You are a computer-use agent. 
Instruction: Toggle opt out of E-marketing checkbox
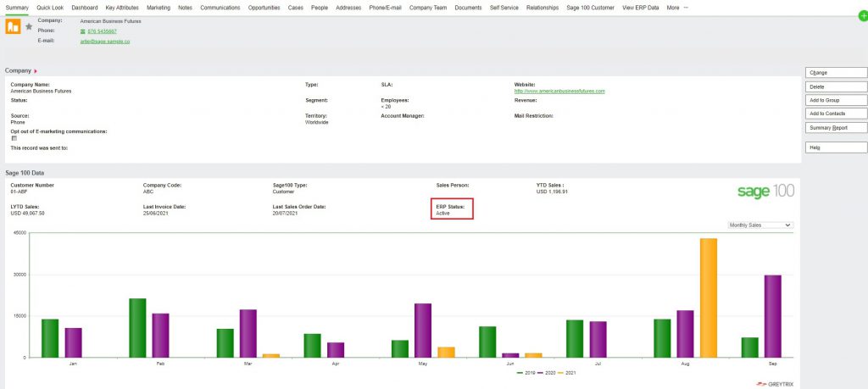(14, 138)
